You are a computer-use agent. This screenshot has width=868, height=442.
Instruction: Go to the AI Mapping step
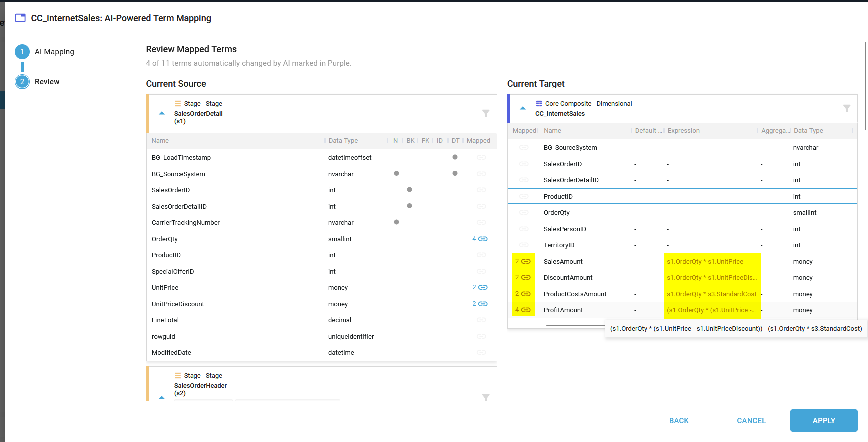point(22,52)
